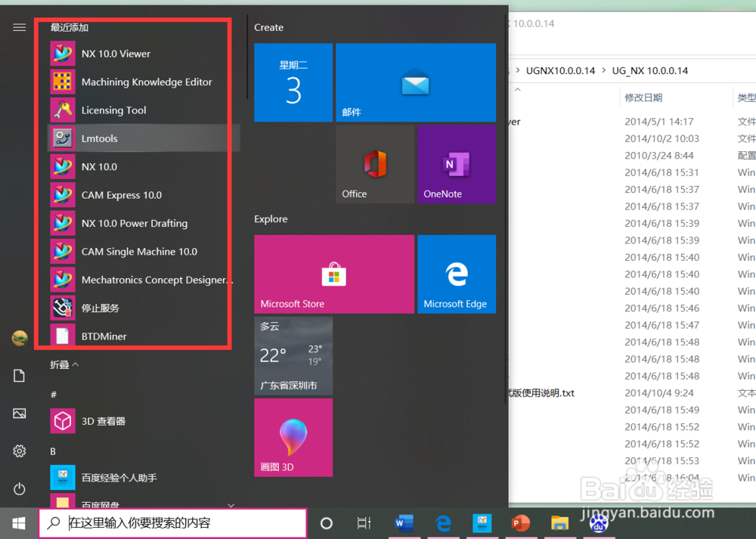The height and width of the screenshot is (539, 756).
Task: Click the 类型 column header in Explorer
Action: coord(746,98)
